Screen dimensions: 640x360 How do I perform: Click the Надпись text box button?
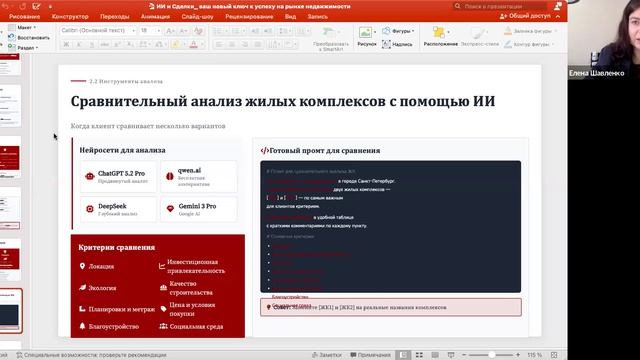pyautogui.click(x=397, y=44)
